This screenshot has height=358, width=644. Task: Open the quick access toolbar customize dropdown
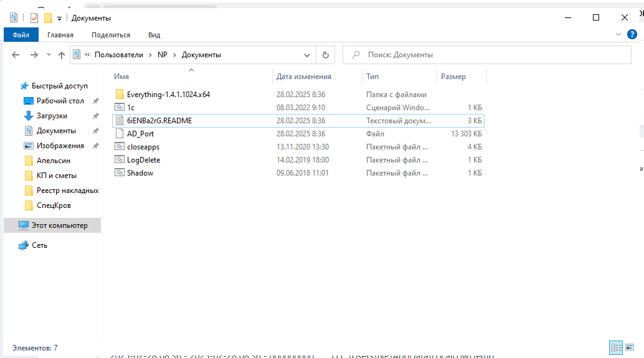point(60,19)
